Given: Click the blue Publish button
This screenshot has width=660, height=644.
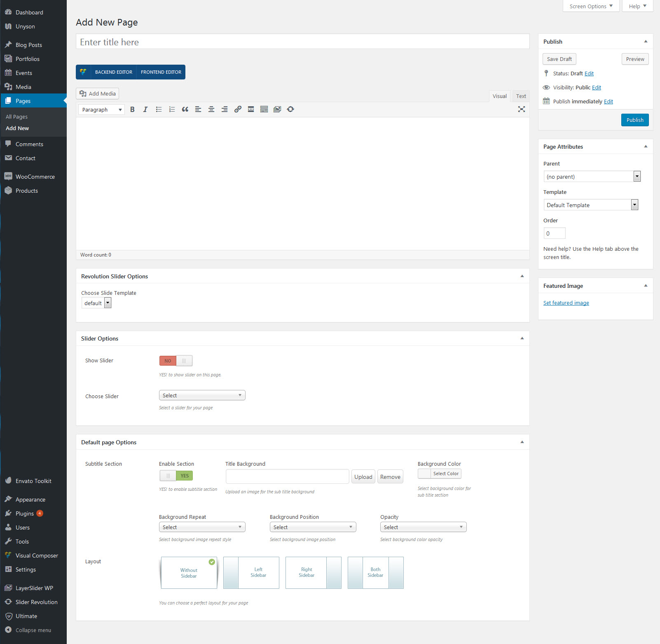Looking at the screenshot, I should point(634,120).
